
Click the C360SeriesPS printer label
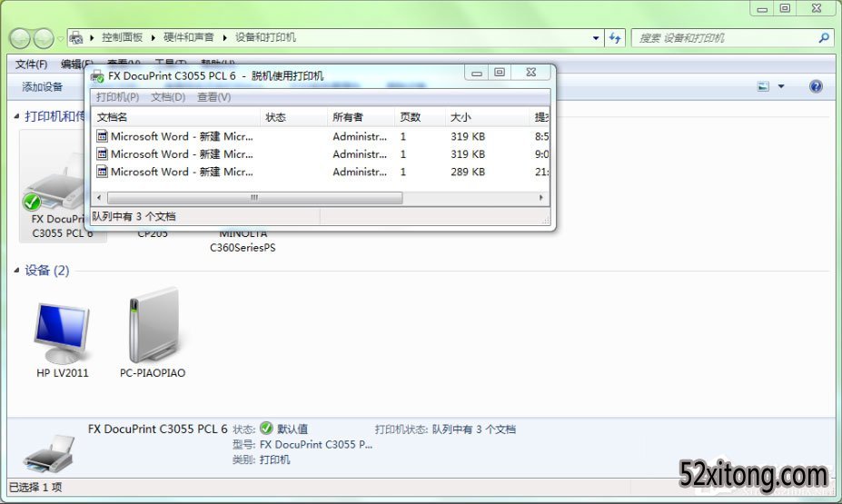243,247
